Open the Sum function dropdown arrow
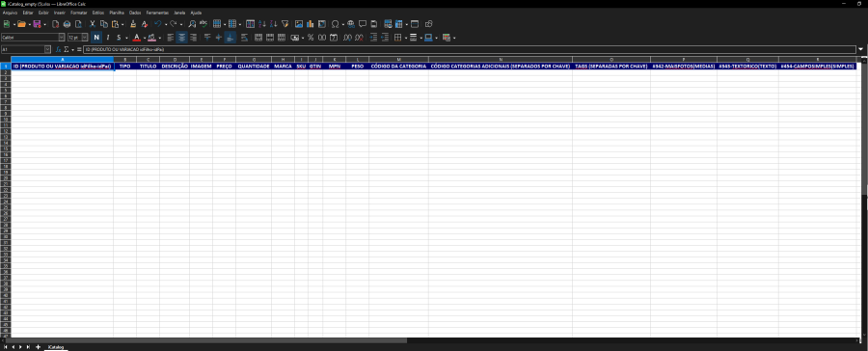The height and width of the screenshot is (351, 868). (x=72, y=50)
